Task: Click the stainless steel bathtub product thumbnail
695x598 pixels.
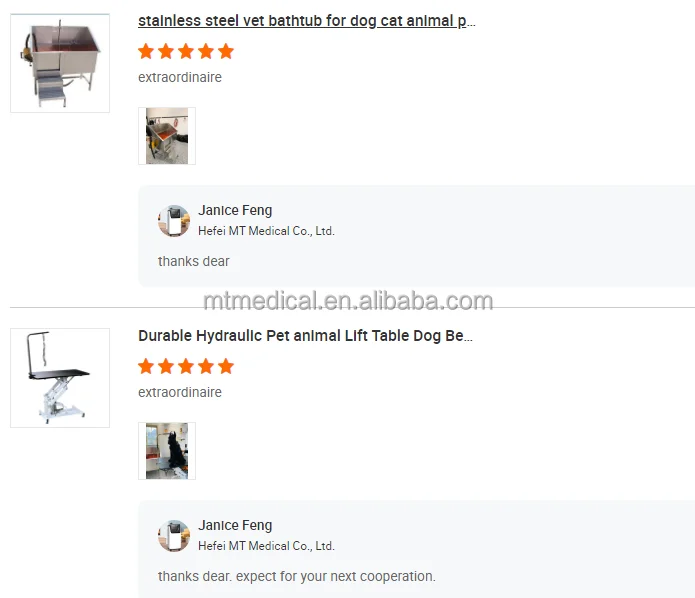Action: point(60,63)
